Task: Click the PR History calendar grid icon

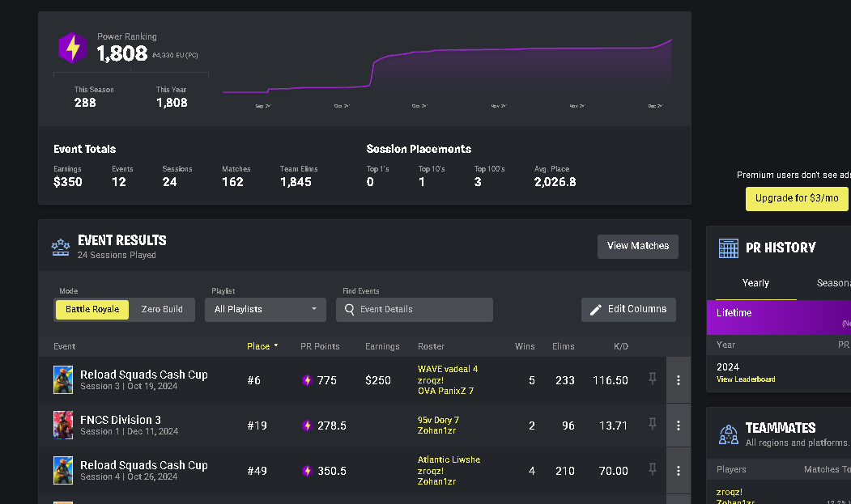Action: click(x=729, y=248)
